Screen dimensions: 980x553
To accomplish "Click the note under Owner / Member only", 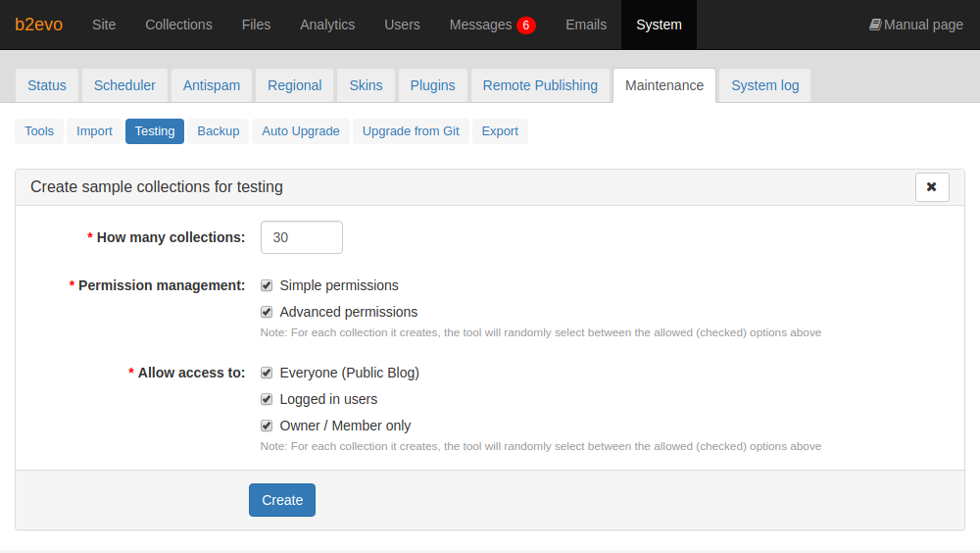I will [x=541, y=447].
